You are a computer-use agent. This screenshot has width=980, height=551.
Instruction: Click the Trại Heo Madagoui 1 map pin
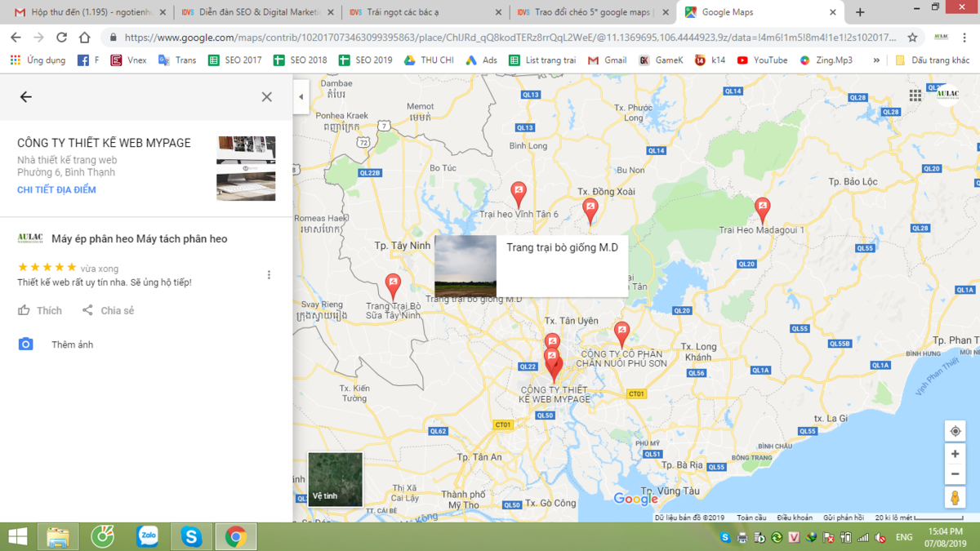coord(762,210)
